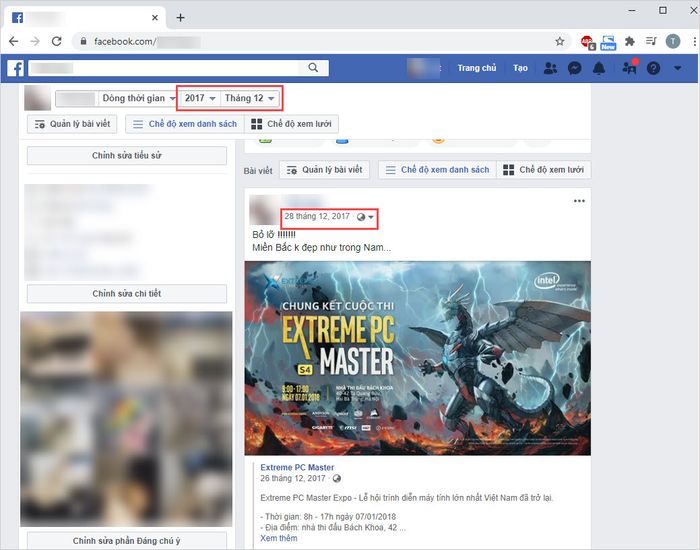
Task: Click the search magnifier icon
Action: point(313,68)
